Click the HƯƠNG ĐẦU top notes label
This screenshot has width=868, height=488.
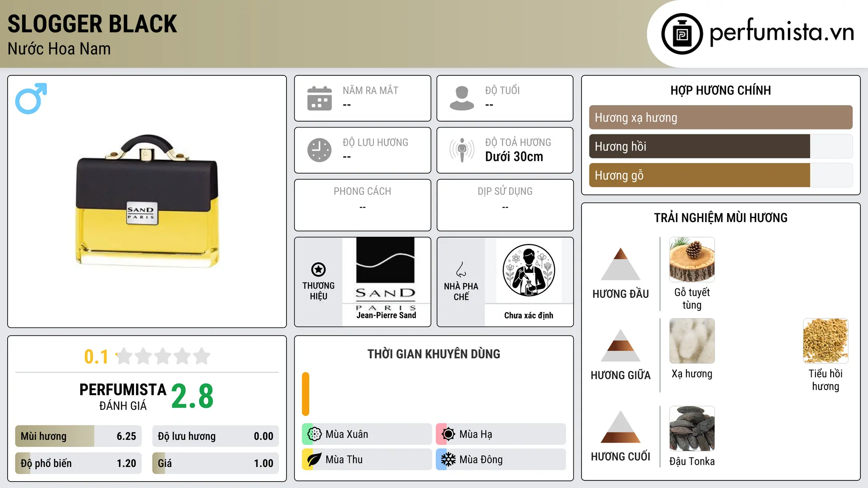point(620,294)
